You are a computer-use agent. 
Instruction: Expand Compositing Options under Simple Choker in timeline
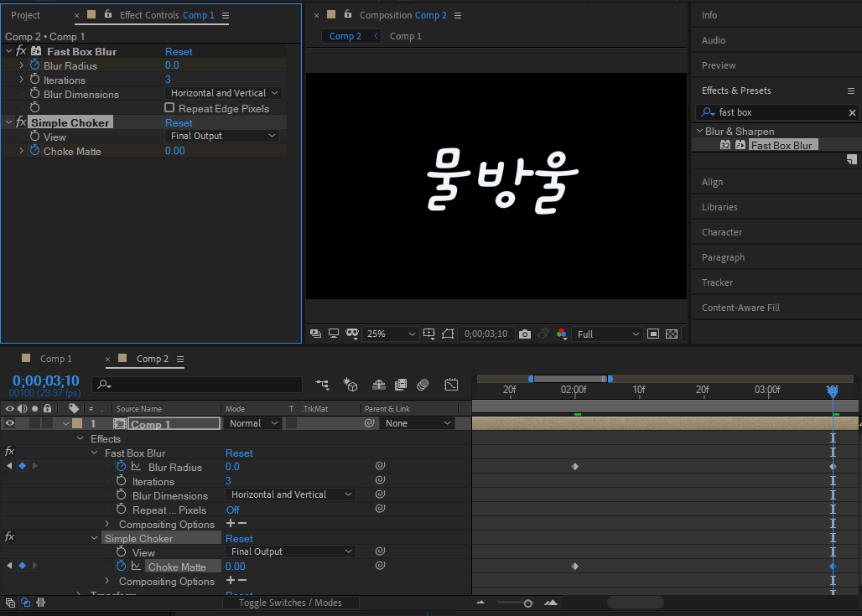tap(106, 580)
